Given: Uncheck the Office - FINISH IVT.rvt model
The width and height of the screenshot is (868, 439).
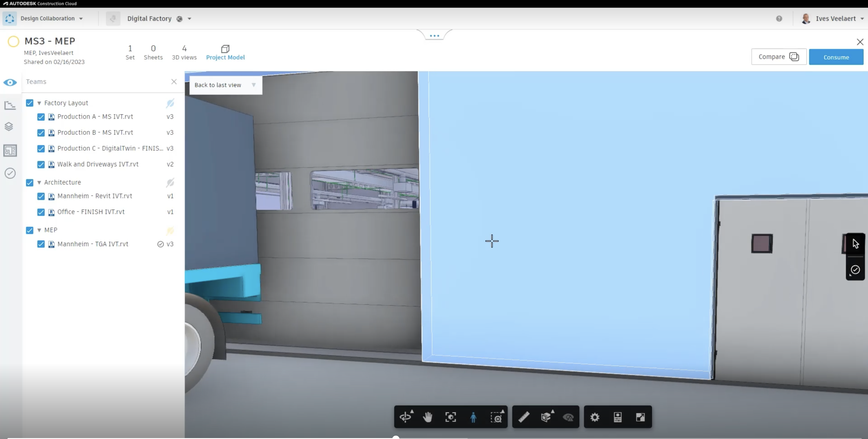Looking at the screenshot, I should pyautogui.click(x=41, y=212).
